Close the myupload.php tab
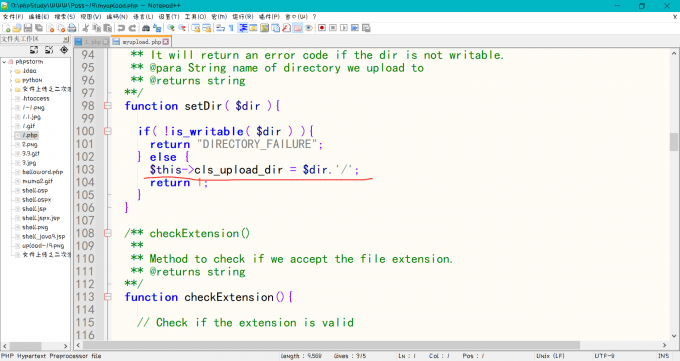 click(166, 42)
